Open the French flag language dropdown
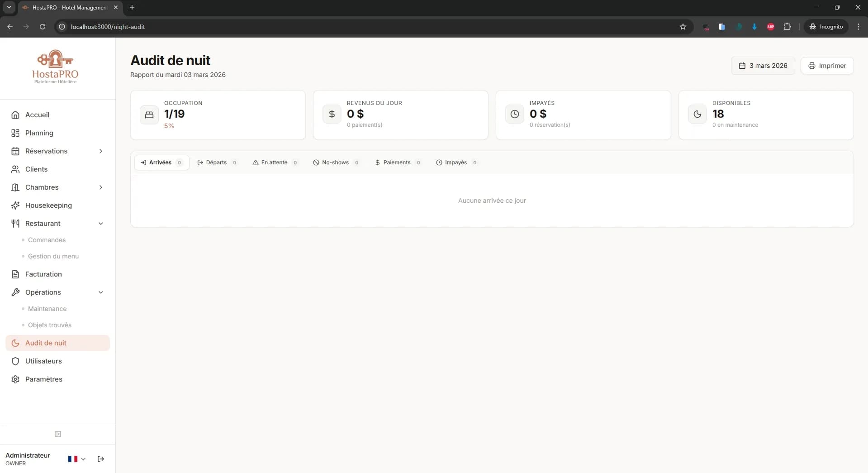 coord(76,459)
